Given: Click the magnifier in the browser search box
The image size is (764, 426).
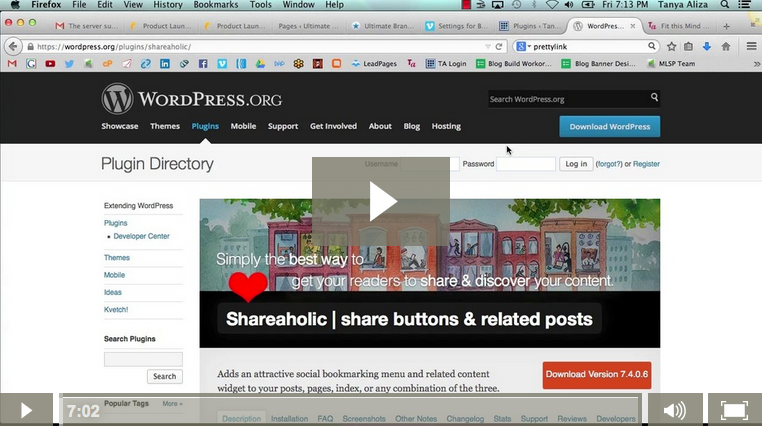Looking at the screenshot, I should [651, 46].
